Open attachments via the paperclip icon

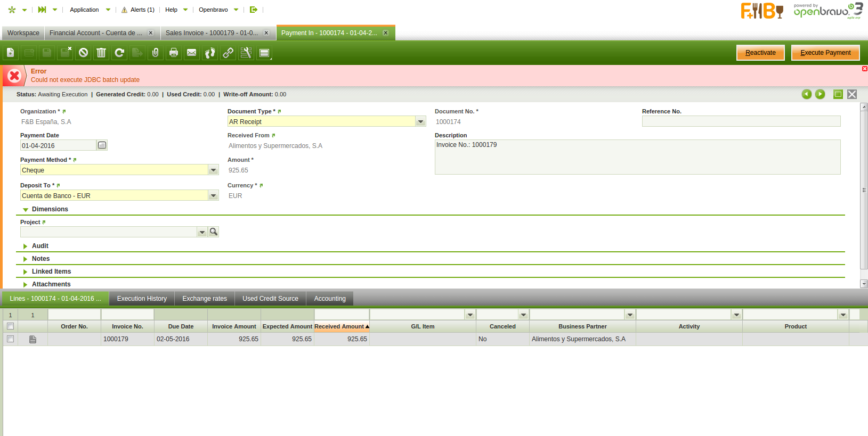156,53
